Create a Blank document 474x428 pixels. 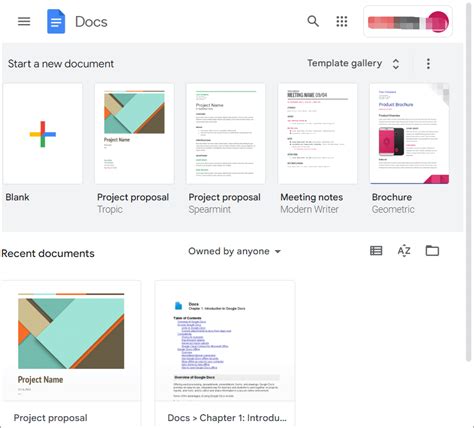[43, 134]
